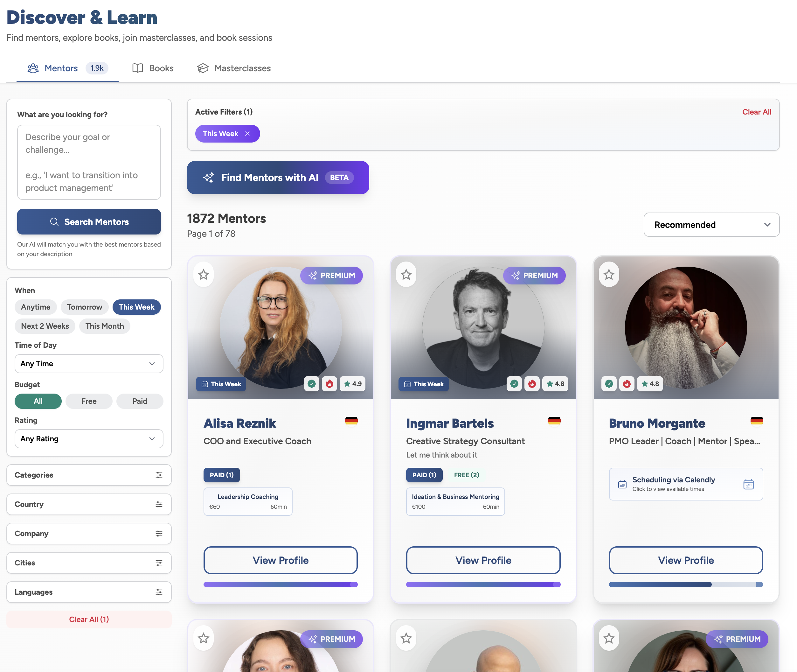This screenshot has height=672, width=797.
Task: Click the Calendly calendar icon on Bruno's card
Action: [x=748, y=484]
